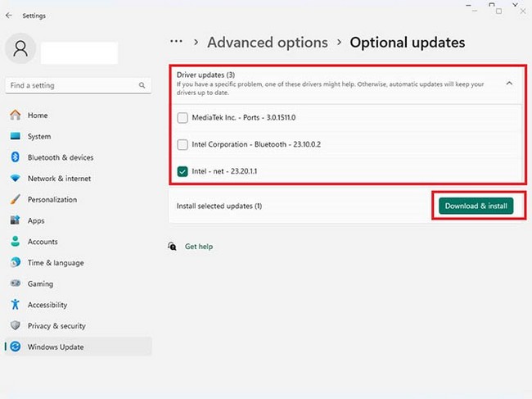The height and width of the screenshot is (399, 532).
Task: Open Gaming settings page
Action: click(x=40, y=283)
